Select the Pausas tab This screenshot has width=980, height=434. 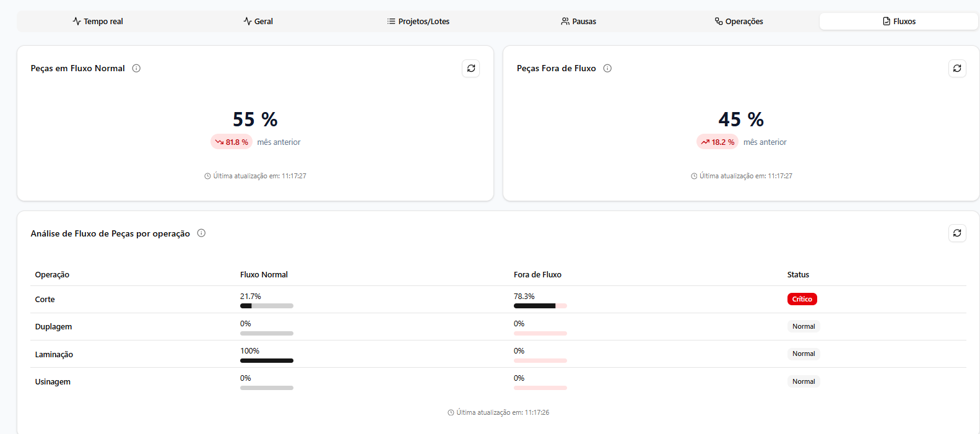coord(578,21)
